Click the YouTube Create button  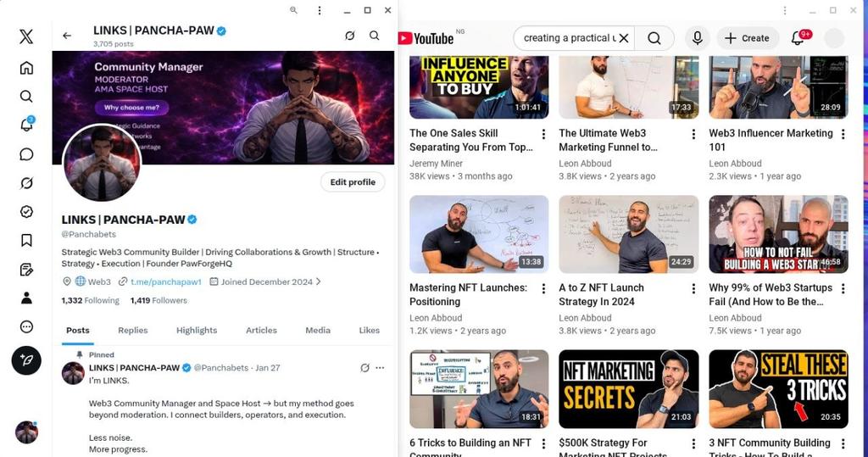(x=748, y=38)
